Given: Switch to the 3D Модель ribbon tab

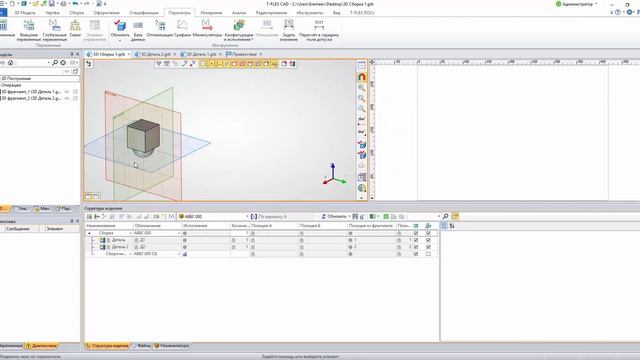Looking at the screenshot, I should 25,13.
